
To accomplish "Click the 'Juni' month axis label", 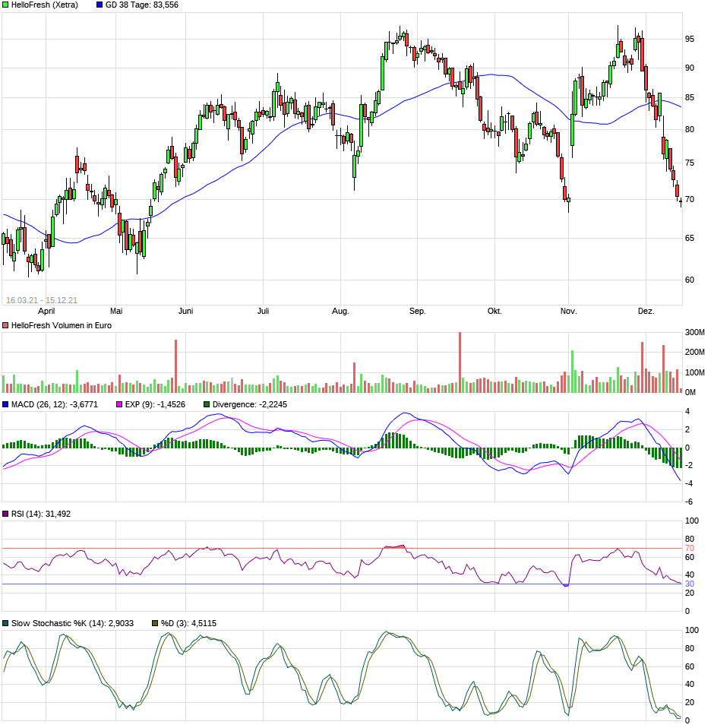I will 185,311.
